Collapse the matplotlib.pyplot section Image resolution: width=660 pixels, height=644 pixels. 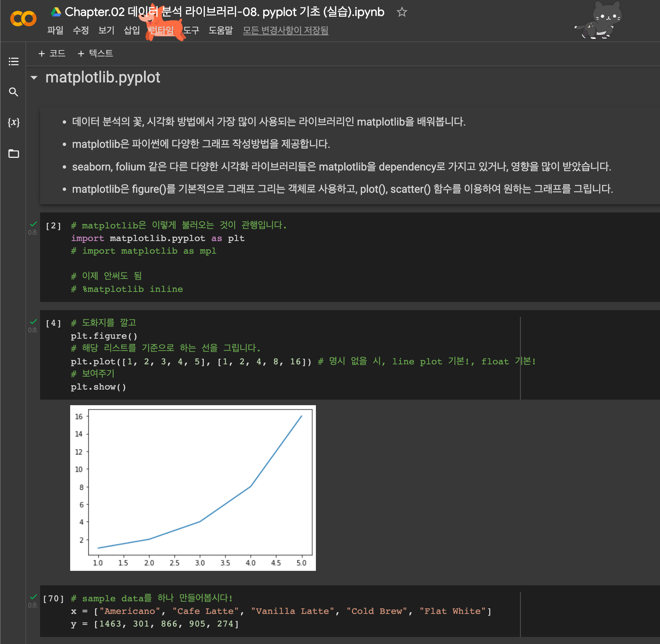point(34,78)
